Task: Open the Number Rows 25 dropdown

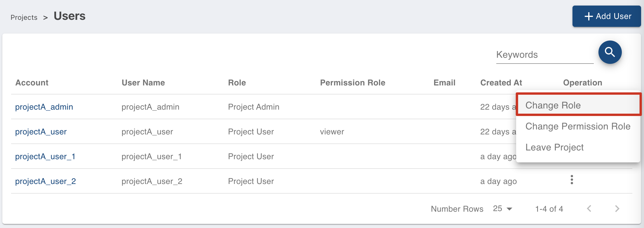Action: pyautogui.click(x=502, y=209)
